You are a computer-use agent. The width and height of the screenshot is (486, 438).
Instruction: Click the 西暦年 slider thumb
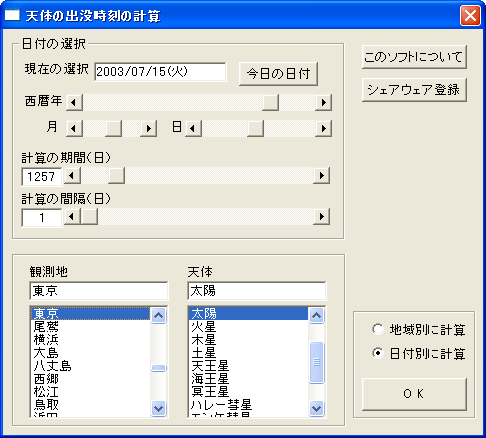(270, 102)
